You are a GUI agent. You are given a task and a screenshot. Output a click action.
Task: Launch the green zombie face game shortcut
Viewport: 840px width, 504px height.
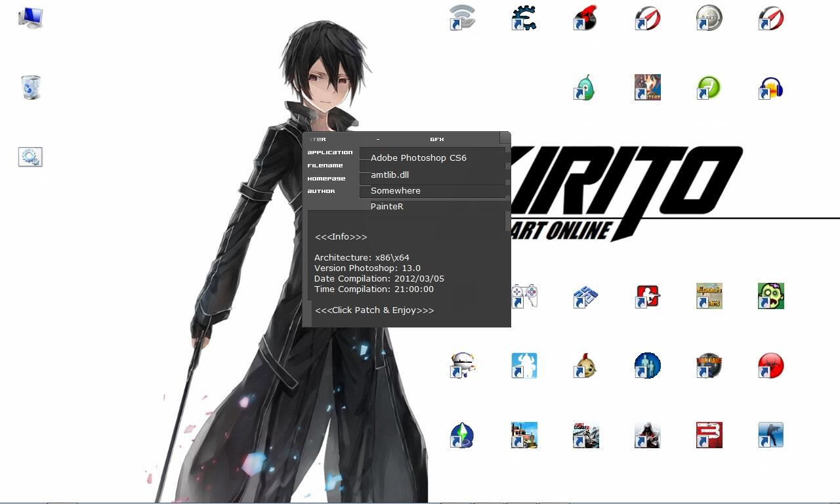click(770, 296)
